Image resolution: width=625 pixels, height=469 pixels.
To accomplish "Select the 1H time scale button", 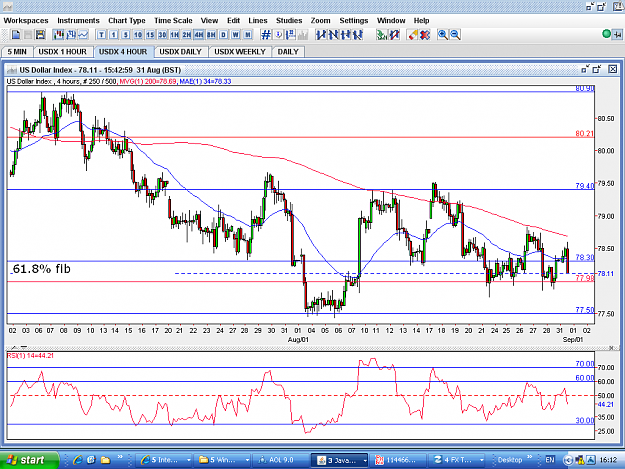I will pyautogui.click(x=175, y=35).
